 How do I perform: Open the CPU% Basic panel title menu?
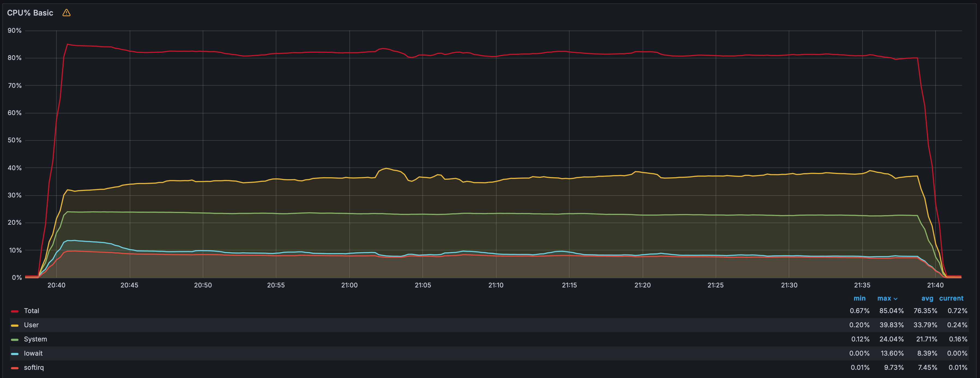coord(30,13)
